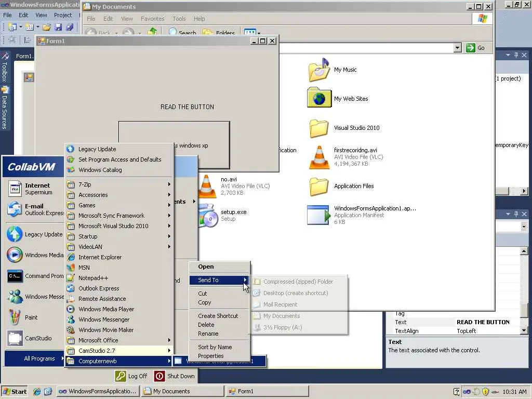Expand Microsoft Visual Studio 2010 group
This screenshot has height=399, width=532.
coord(119,226)
